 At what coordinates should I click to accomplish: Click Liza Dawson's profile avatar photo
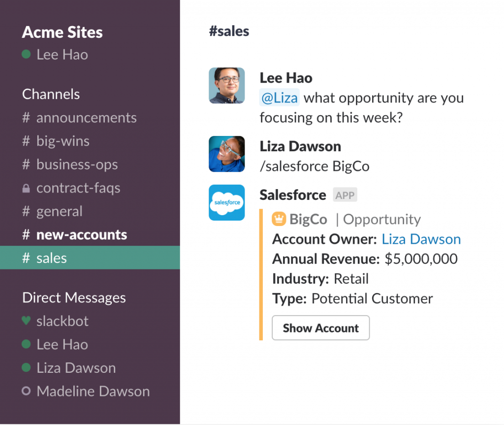(x=226, y=154)
